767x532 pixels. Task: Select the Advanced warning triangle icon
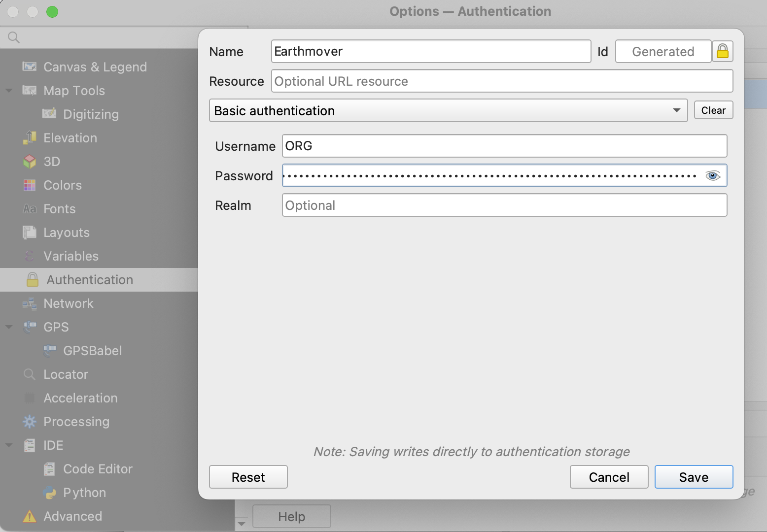[x=30, y=516]
